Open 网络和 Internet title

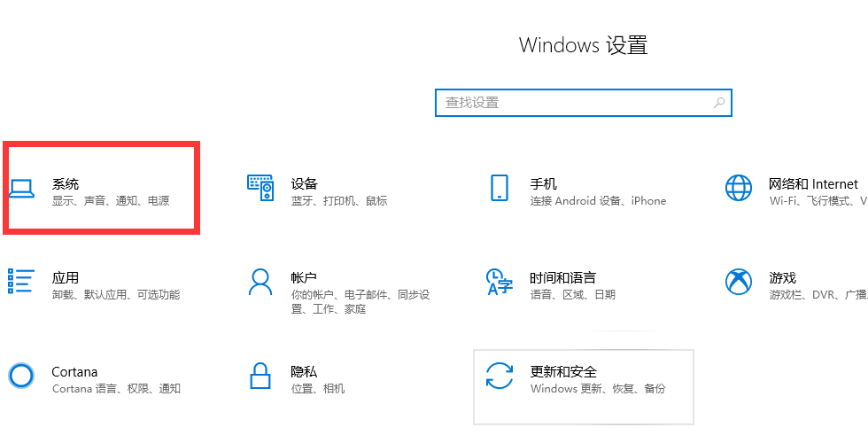pyautogui.click(x=813, y=183)
